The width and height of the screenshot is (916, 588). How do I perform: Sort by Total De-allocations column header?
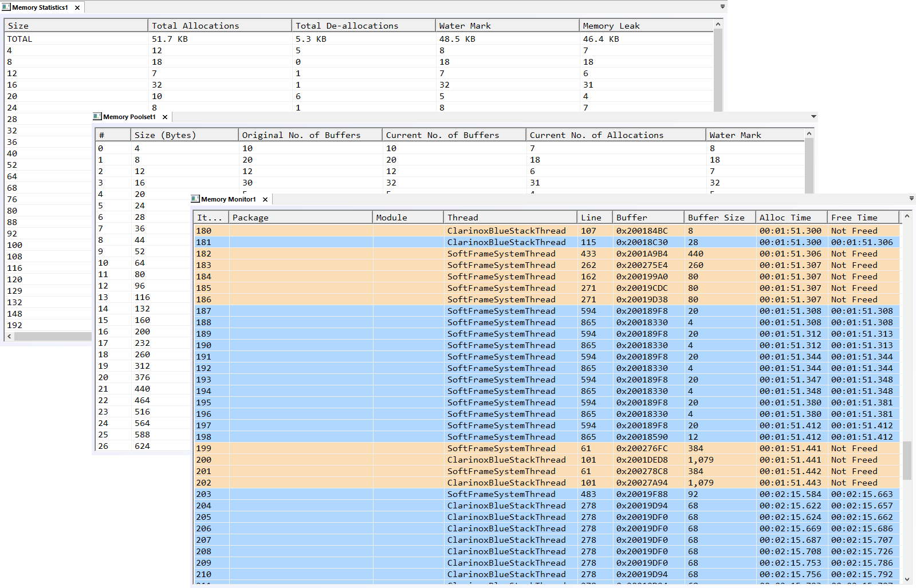click(364, 26)
